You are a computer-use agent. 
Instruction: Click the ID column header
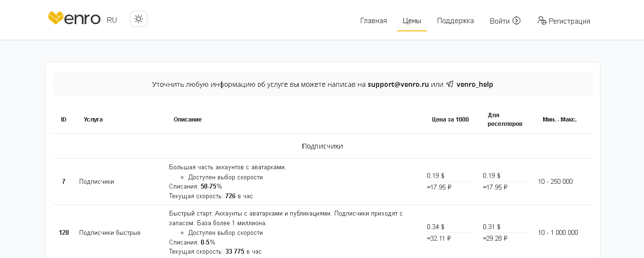pyautogui.click(x=64, y=120)
